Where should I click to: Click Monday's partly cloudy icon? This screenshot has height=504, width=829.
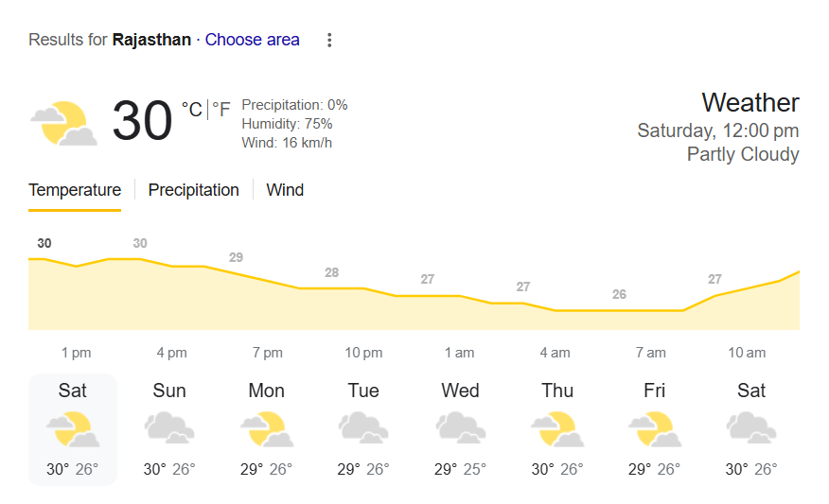point(266,428)
